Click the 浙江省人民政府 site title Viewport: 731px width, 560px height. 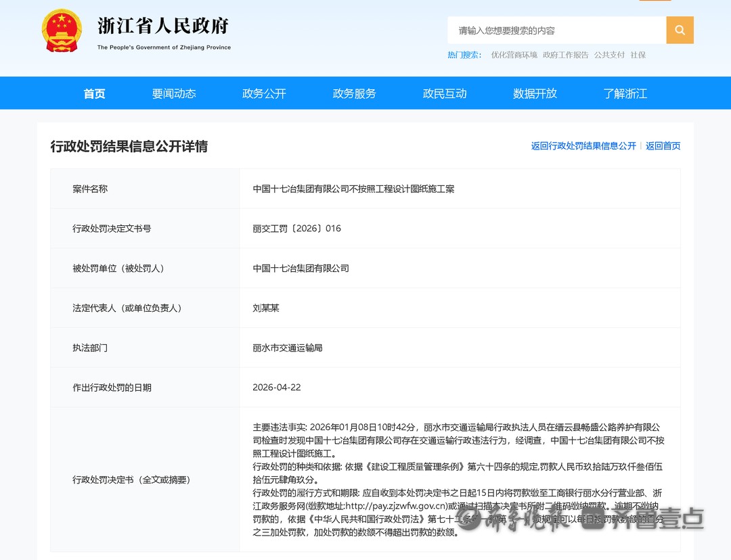click(x=163, y=26)
